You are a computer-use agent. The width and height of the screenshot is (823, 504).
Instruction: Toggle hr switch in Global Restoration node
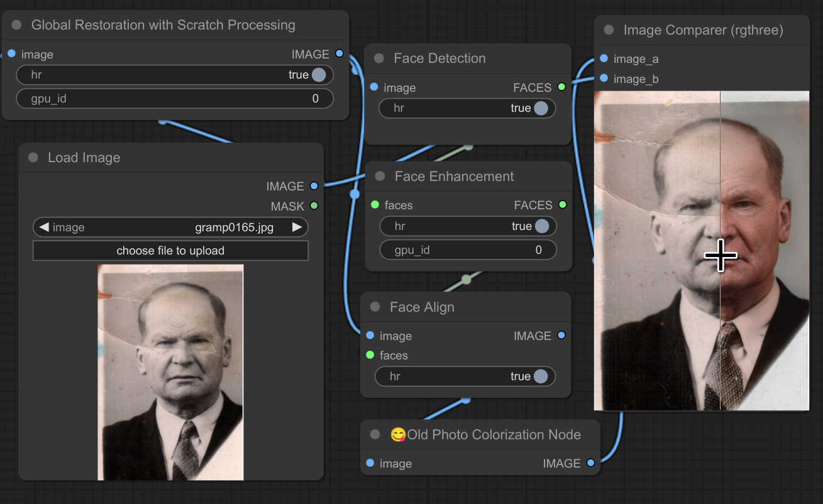click(x=318, y=75)
